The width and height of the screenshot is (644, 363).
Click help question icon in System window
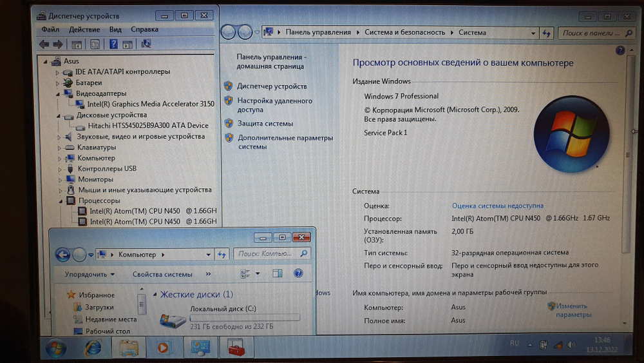pos(620,50)
